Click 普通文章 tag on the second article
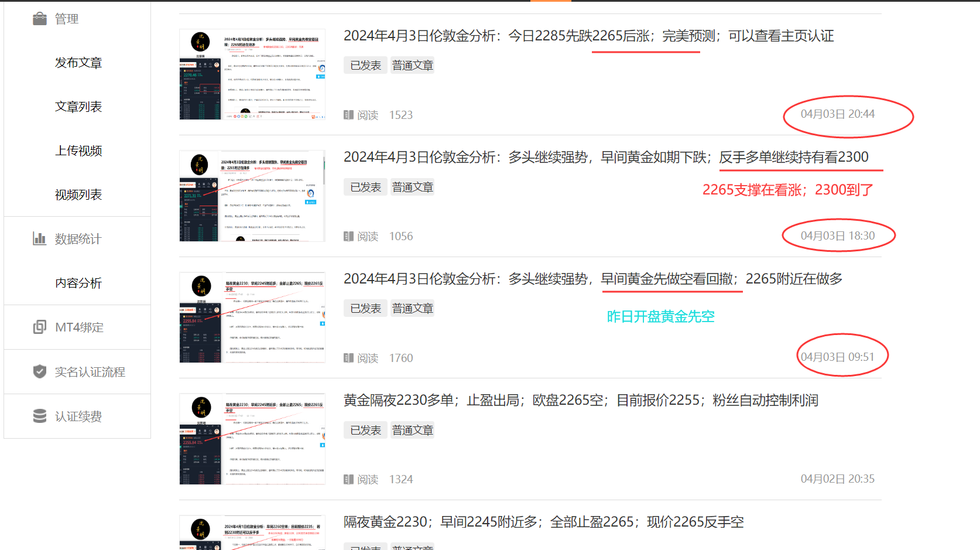 [x=412, y=187]
